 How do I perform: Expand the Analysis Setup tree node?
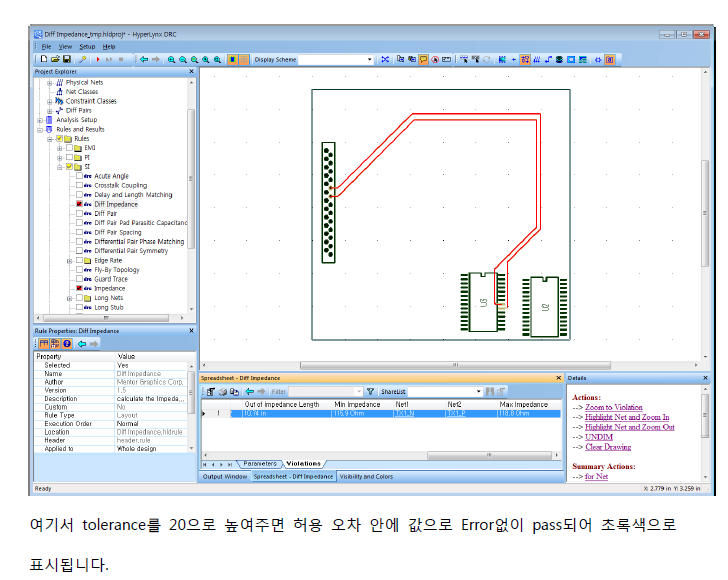pos(39,120)
